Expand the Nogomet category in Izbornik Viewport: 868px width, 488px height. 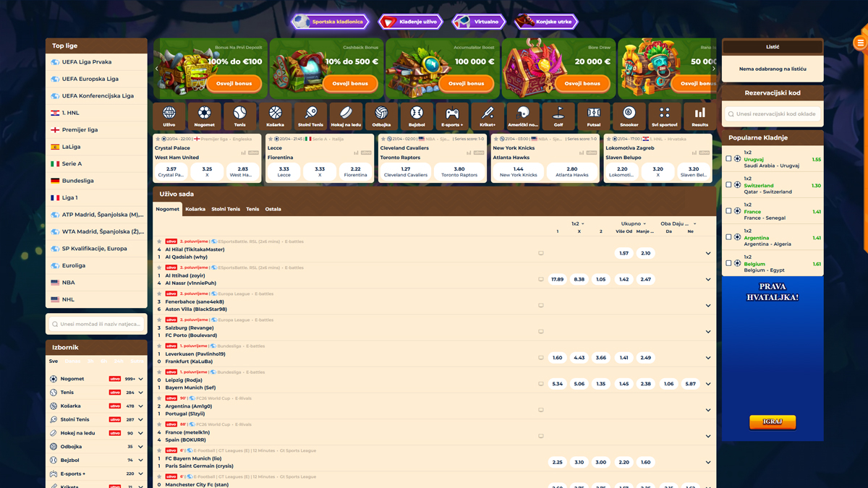140,379
